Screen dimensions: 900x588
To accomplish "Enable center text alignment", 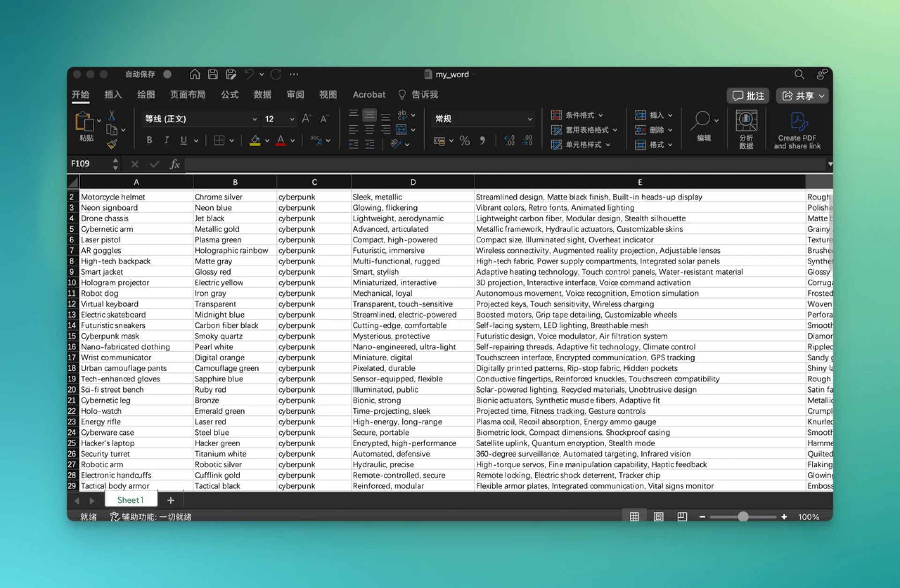I will pos(369,129).
